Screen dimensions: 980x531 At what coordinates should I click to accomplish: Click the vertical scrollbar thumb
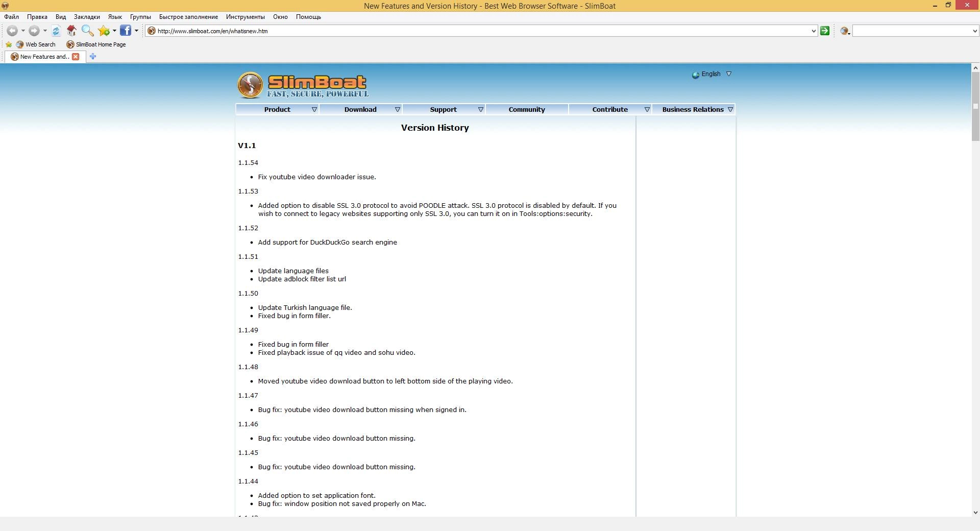click(x=975, y=106)
